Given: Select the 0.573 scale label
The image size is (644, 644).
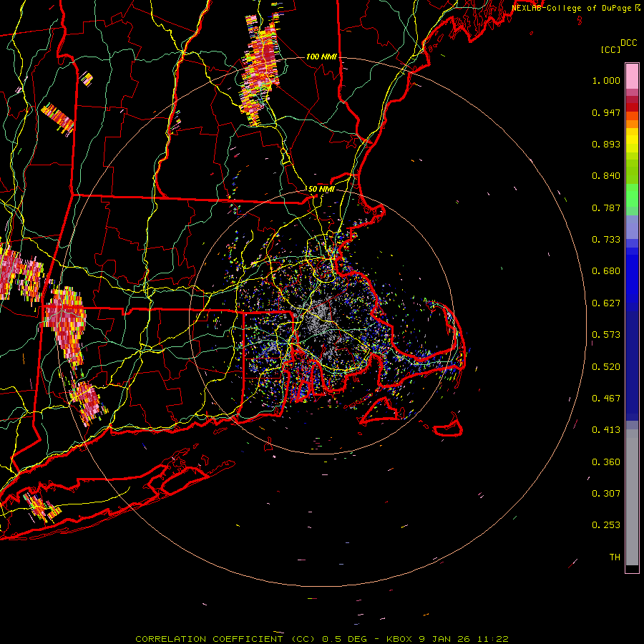Looking at the screenshot, I should coord(606,335).
